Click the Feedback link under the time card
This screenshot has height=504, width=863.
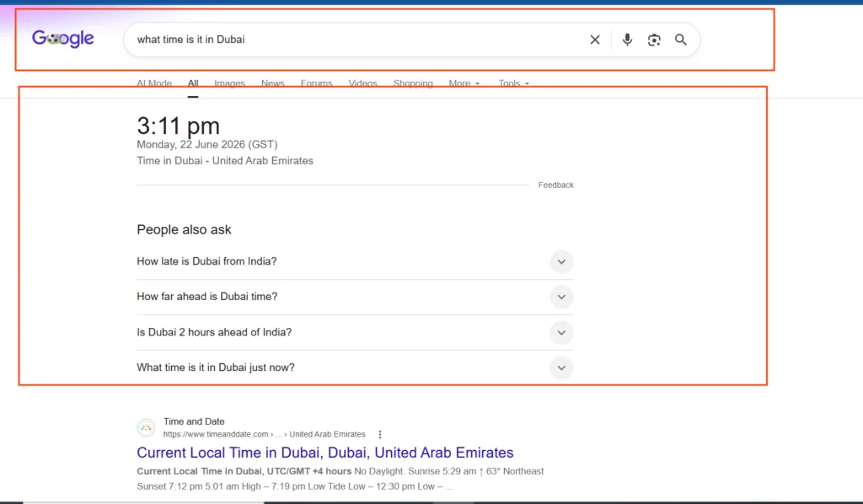click(556, 185)
